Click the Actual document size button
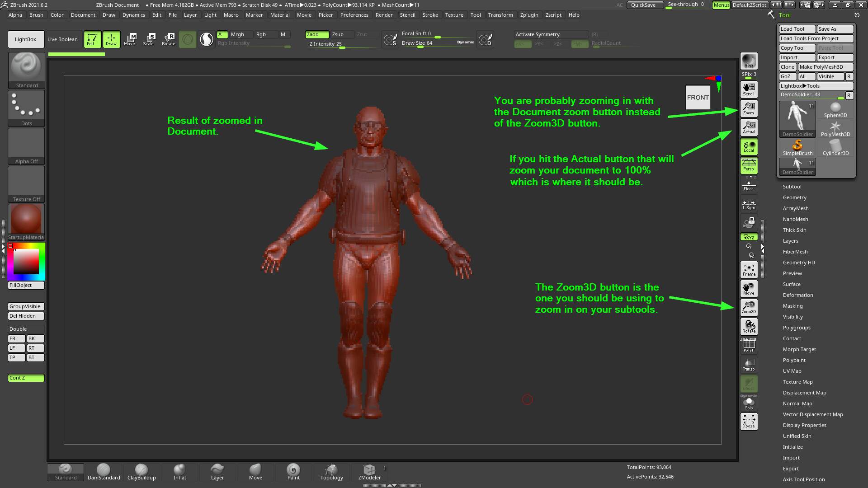The width and height of the screenshot is (868, 488). tap(749, 127)
